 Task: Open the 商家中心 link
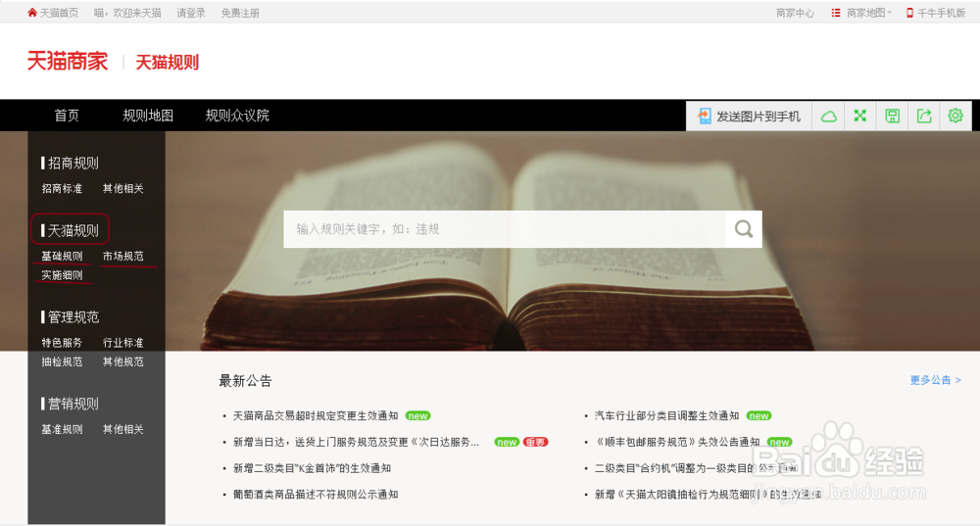click(x=795, y=13)
